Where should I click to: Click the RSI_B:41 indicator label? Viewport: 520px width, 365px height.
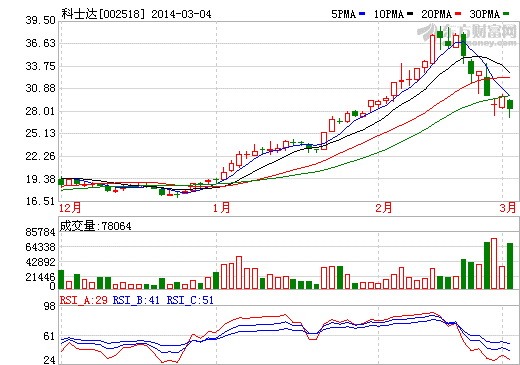(136, 300)
